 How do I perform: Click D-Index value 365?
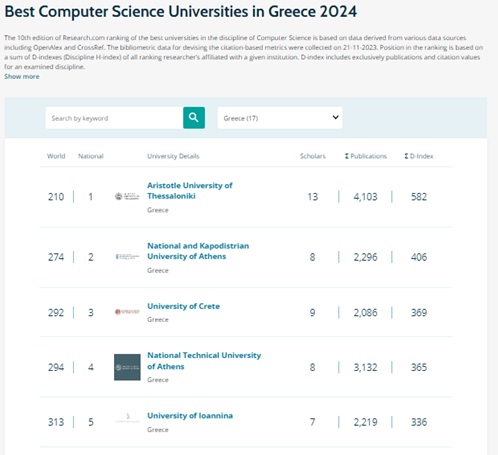click(419, 367)
